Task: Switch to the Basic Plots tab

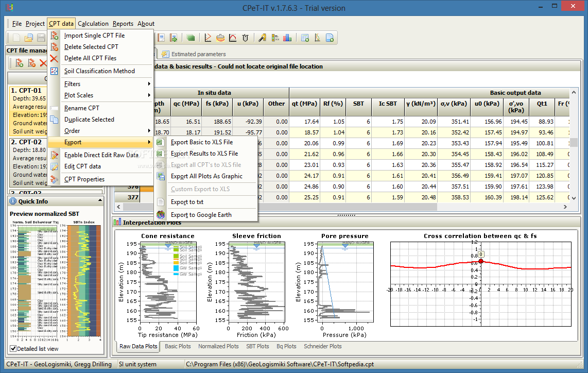Action: (x=178, y=346)
